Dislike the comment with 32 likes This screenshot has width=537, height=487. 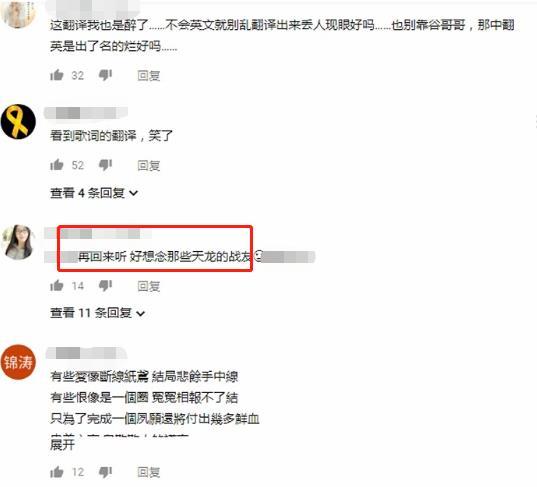point(105,75)
